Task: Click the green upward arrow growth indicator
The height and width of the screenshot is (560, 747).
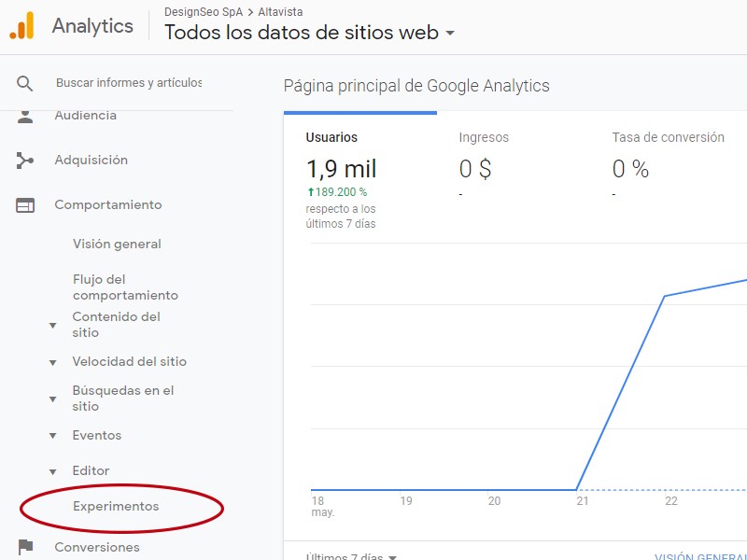Action: 314,190
